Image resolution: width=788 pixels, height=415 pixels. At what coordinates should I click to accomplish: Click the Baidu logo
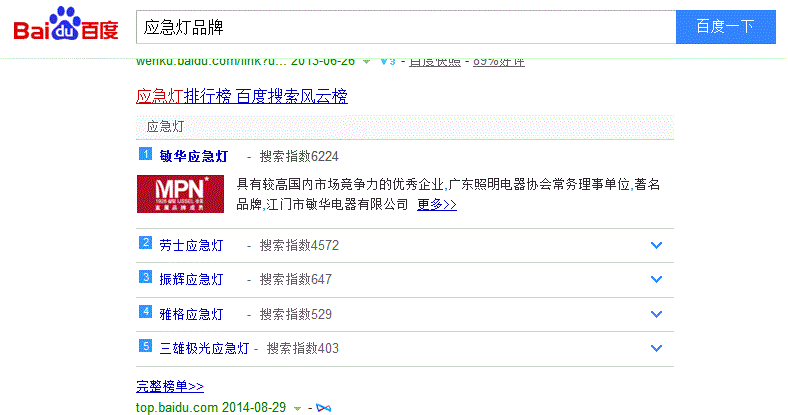tap(66, 25)
